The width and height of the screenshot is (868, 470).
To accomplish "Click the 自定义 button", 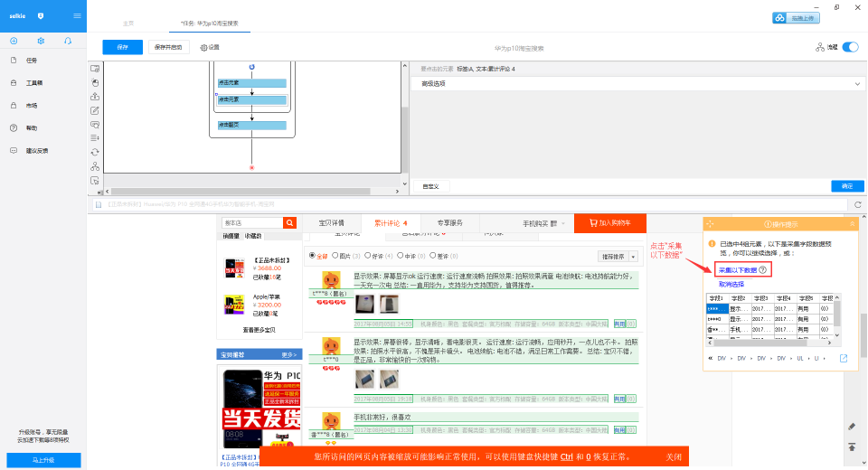I will click(x=430, y=186).
